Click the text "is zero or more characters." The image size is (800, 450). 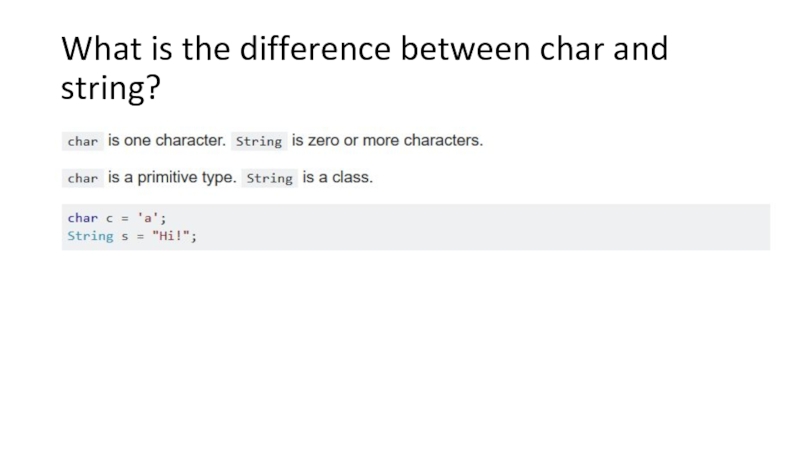pos(387,141)
